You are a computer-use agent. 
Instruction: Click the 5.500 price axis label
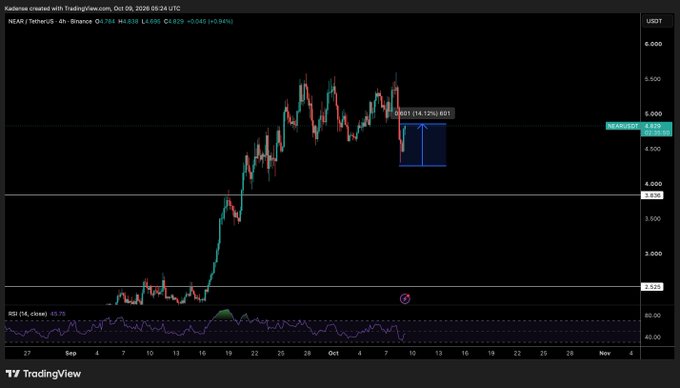[x=653, y=79]
